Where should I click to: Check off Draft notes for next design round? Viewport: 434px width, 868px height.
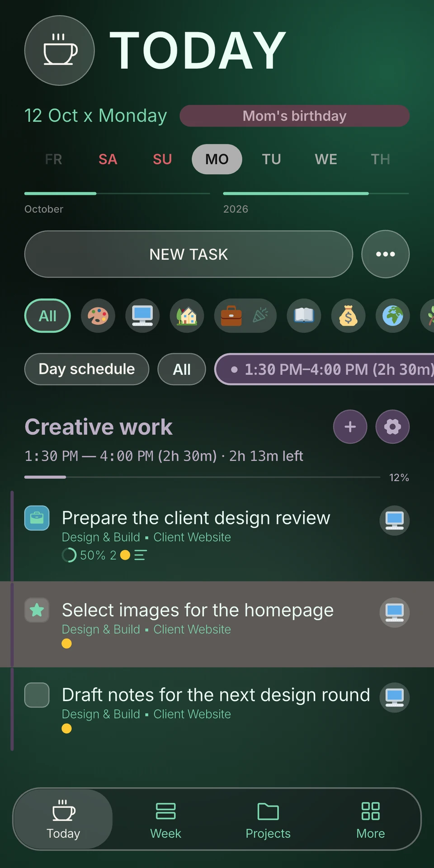pos(37,695)
